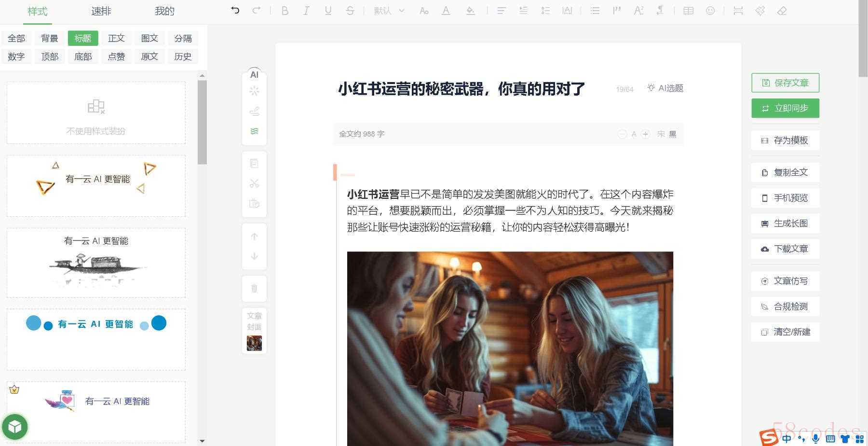Image resolution: width=868 pixels, height=446 pixels.
Task: Insert a horizontal divider line
Action: (x=738, y=11)
